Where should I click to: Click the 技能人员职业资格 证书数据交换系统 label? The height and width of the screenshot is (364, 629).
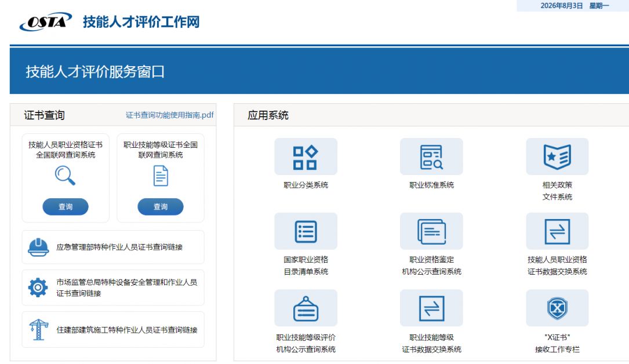(x=557, y=265)
